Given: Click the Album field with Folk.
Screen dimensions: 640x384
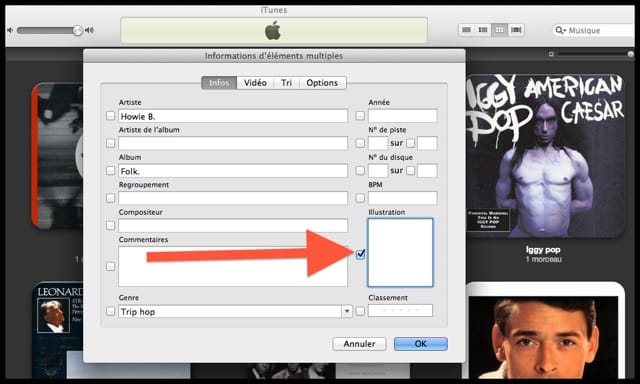Looking at the screenshot, I should pos(233,171).
